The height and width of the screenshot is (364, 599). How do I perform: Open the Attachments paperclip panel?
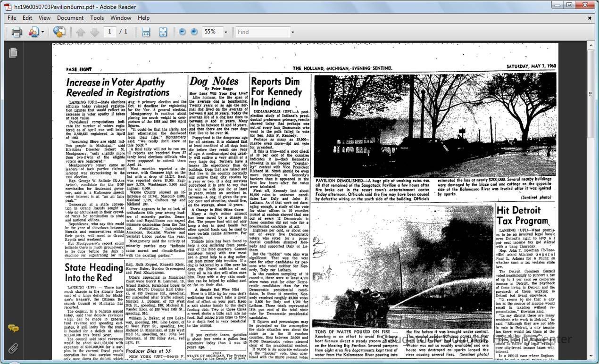(x=13, y=348)
